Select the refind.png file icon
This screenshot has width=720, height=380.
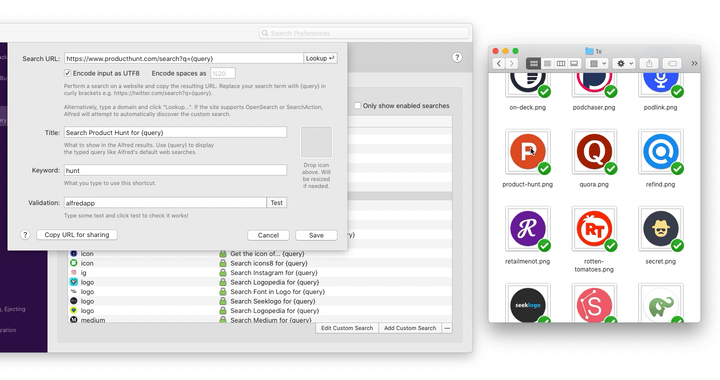[661, 151]
